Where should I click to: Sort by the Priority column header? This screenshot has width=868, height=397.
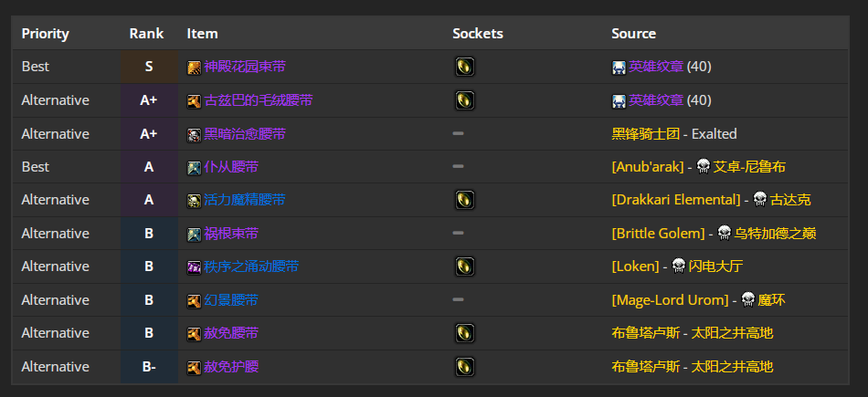(46, 34)
